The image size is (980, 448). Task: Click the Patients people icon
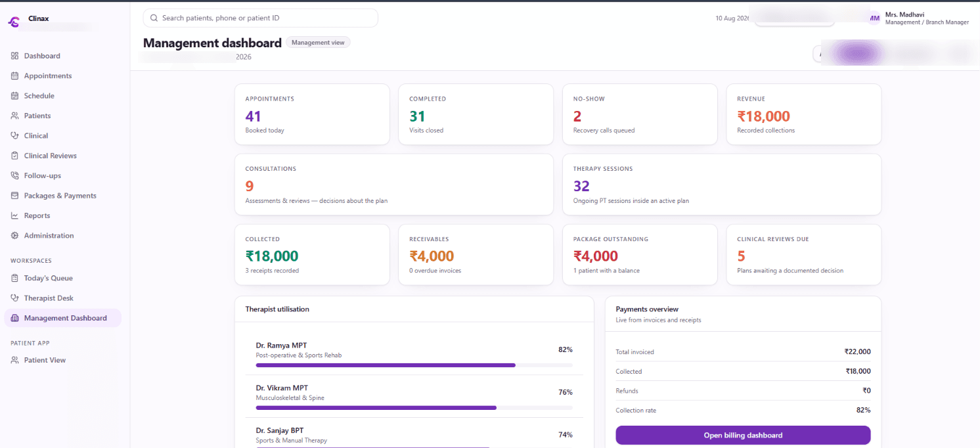point(14,116)
